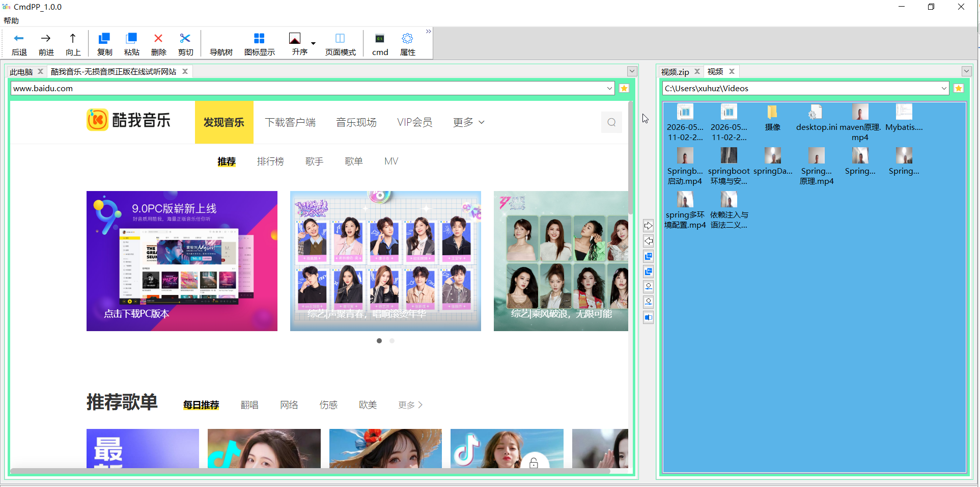Click the 剪切 scissors icon
Viewport: 980px width, 487px height.
pyautogui.click(x=185, y=44)
